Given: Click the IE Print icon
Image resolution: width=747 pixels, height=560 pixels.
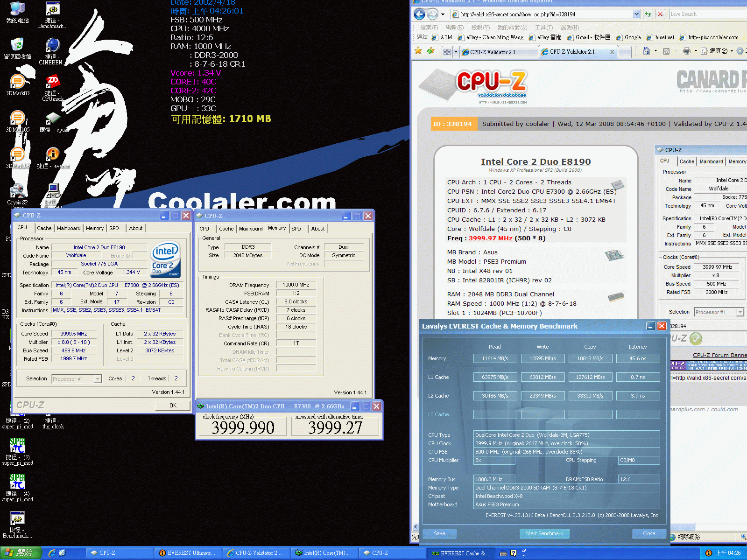Looking at the screenshot, I should [687, 51].
